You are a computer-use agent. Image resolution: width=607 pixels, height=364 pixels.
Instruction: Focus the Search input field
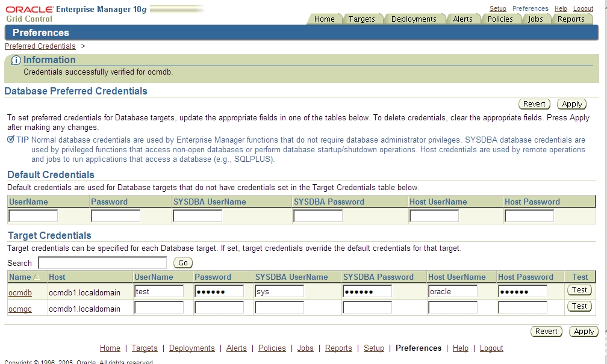(x=102, y=263)
